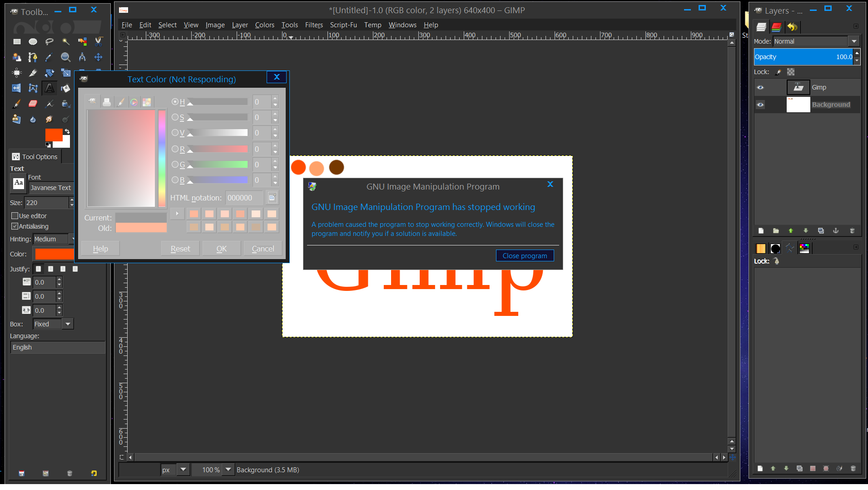
Task: Select the Color Picker tool
Action: 50,57
